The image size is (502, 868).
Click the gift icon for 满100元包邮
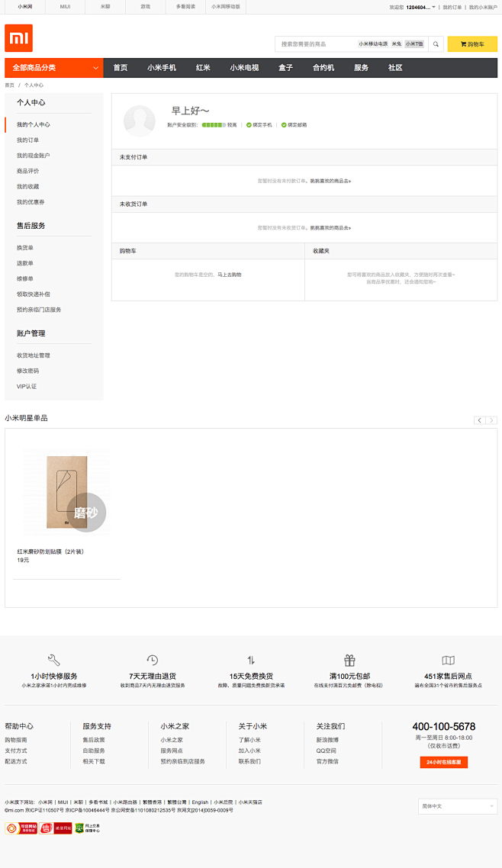(x=349, y=660)
